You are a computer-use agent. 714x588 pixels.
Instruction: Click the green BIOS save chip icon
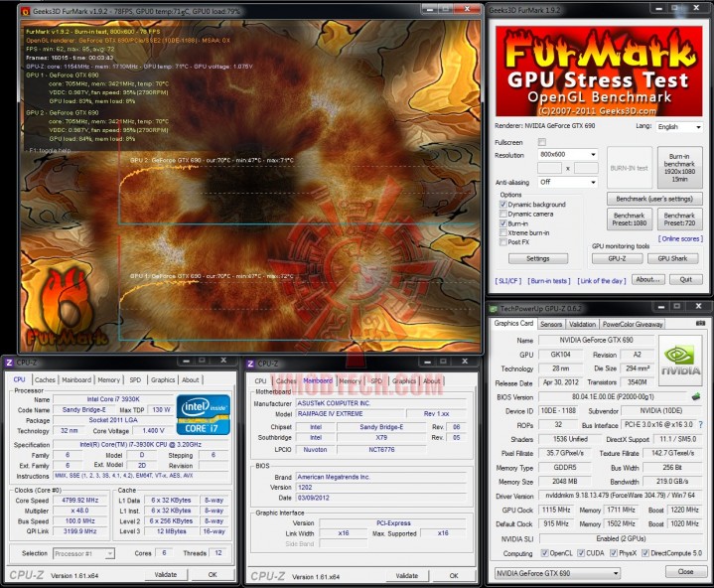[x=695, y=396]
